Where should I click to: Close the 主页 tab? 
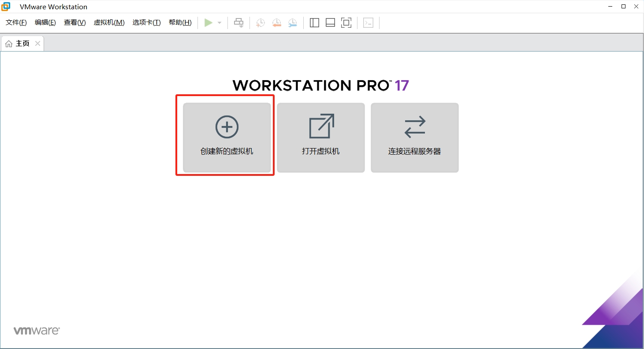(37, 44)
